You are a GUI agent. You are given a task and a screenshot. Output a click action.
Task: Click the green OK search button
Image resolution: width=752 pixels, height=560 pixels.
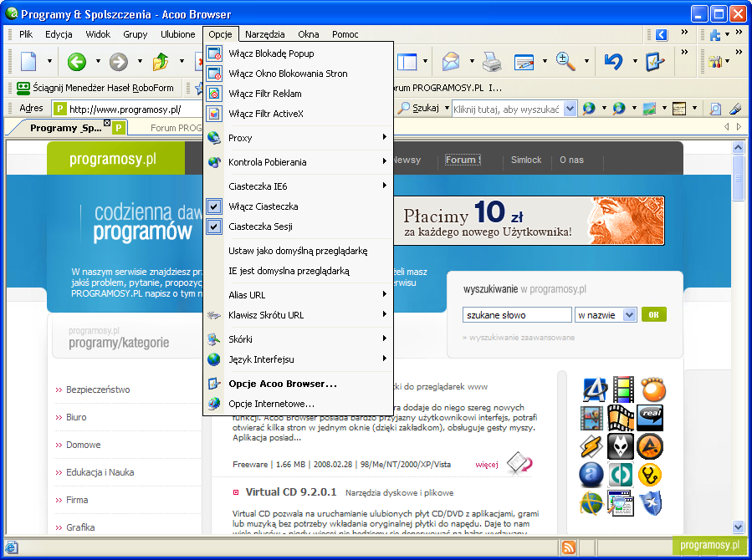pyautogui.click(x=653, y=315)
